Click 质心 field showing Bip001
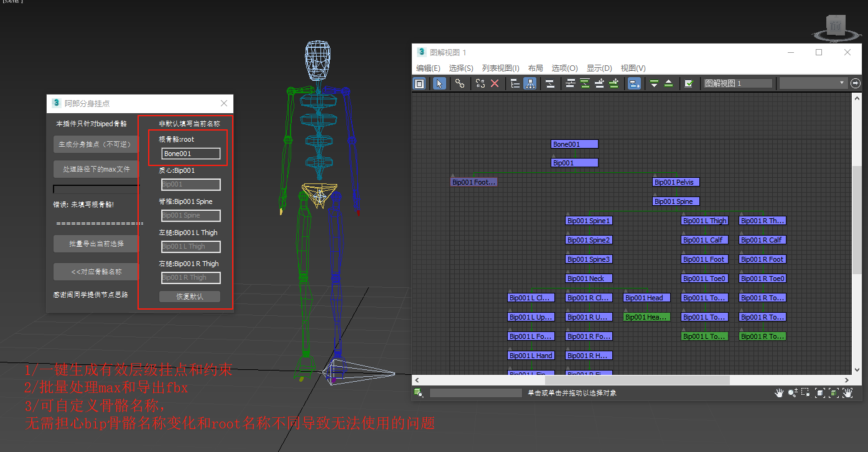Screen dimensions: 868x452 point(190,185)
